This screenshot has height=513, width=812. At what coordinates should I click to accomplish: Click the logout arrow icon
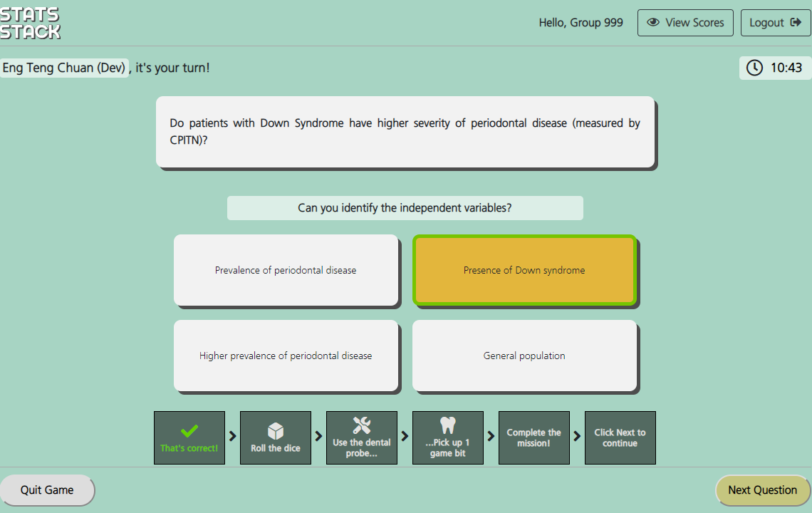pos(796,23)
